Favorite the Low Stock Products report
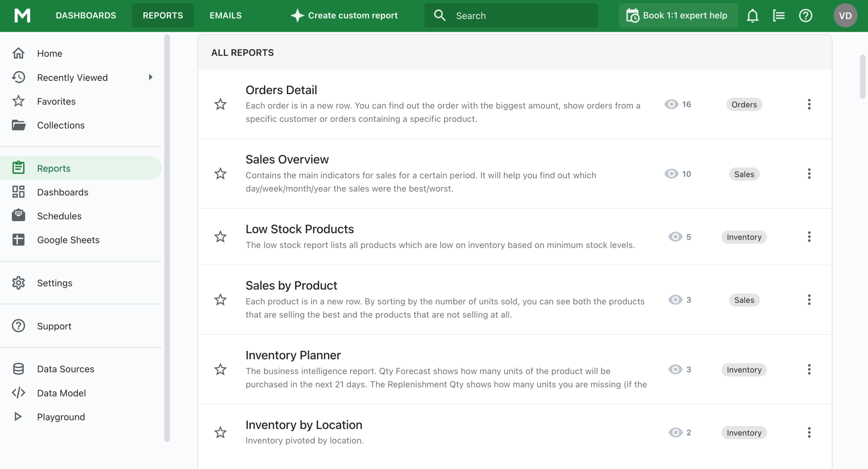868x469 pixels. (x=220, y=237)
